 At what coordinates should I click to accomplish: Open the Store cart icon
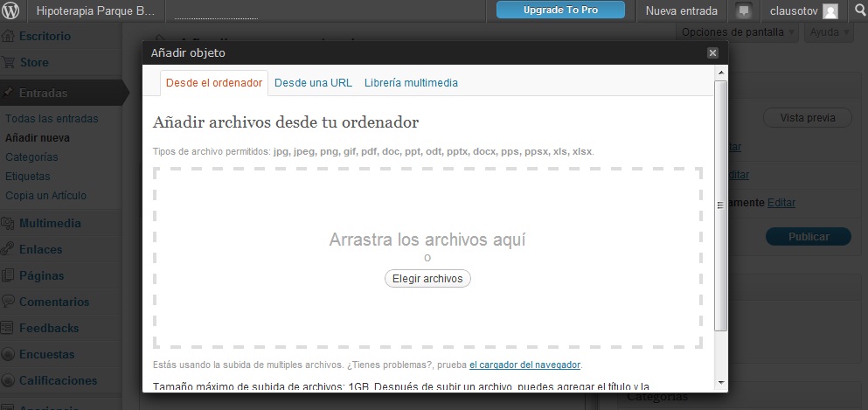[9, 63]
